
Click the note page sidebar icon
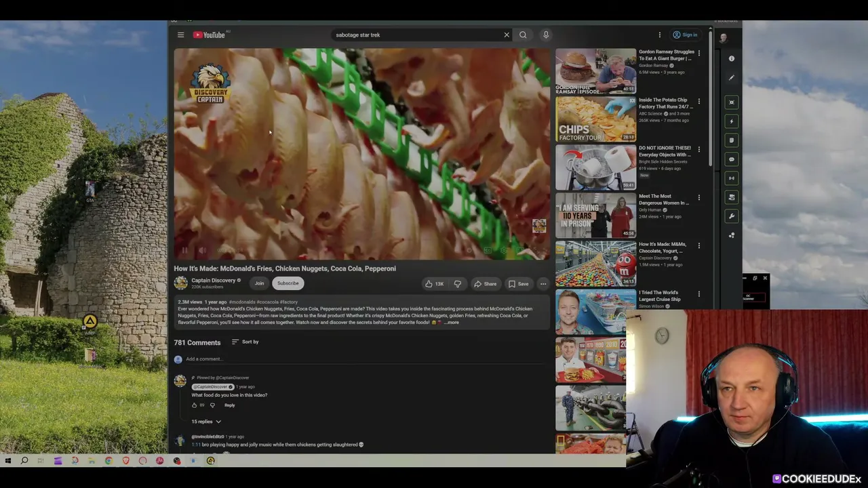(732, 140)
